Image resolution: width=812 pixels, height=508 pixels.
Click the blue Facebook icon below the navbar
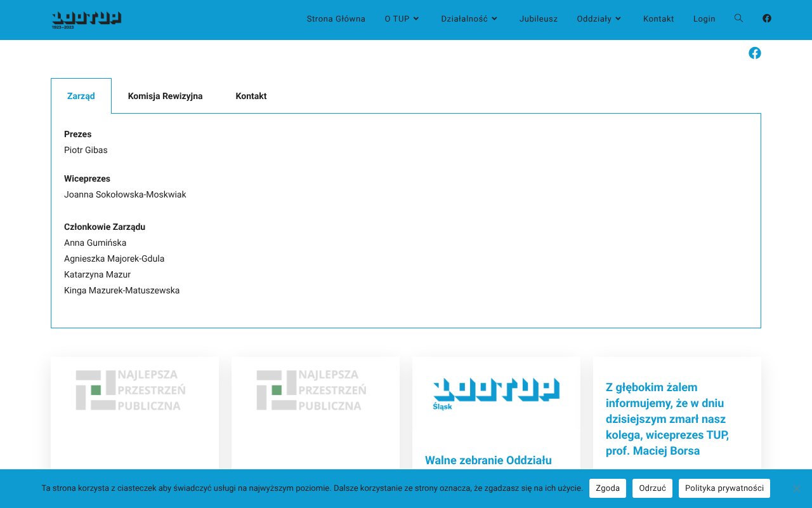pyautogui.click(x=754, y=53)
